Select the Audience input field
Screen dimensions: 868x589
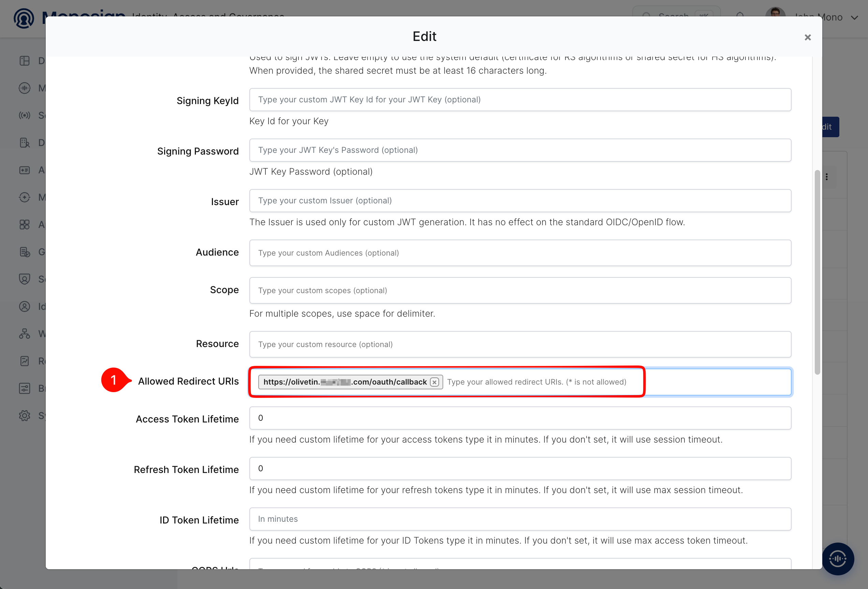pyautogui.click(x=520, y=253)
